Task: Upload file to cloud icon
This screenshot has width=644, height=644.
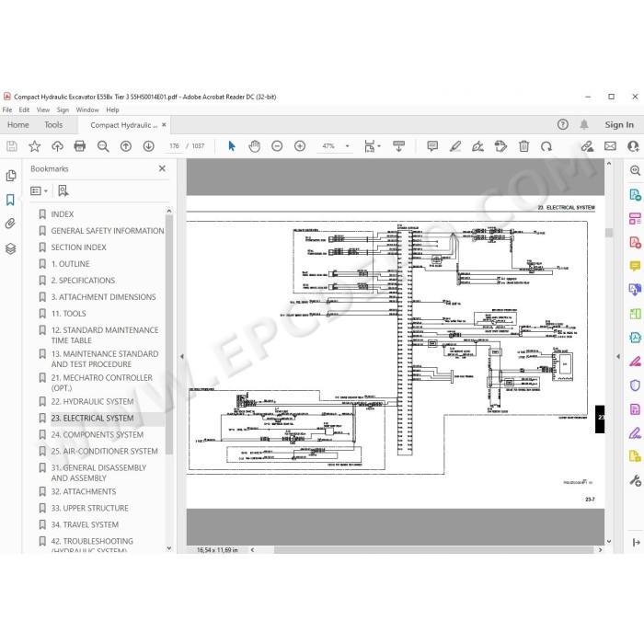Action: pyautogui.click(x=57, y=146)
